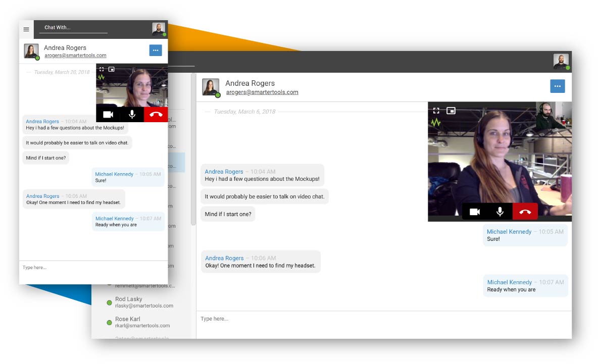Click the Chat With search field
The image size is (598, 364).
tap(73, 28)
